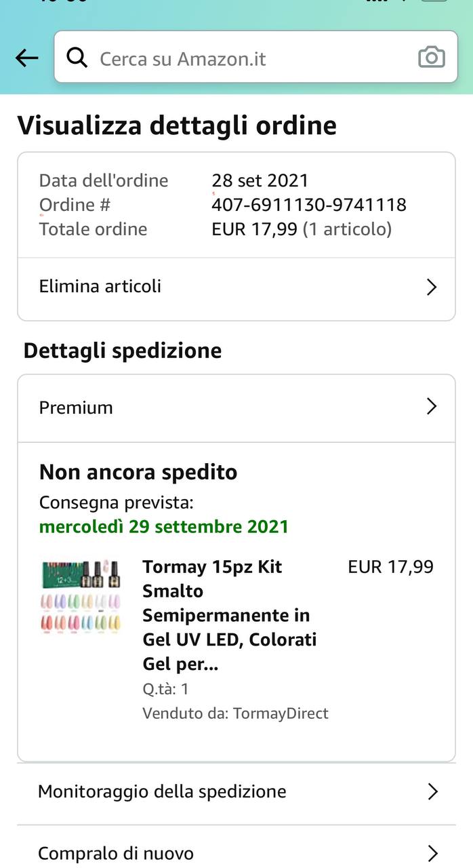Tap the chevron beside Monitoraggio della spedizione
The height and width of the screenshot is (868, 473).
432,791
